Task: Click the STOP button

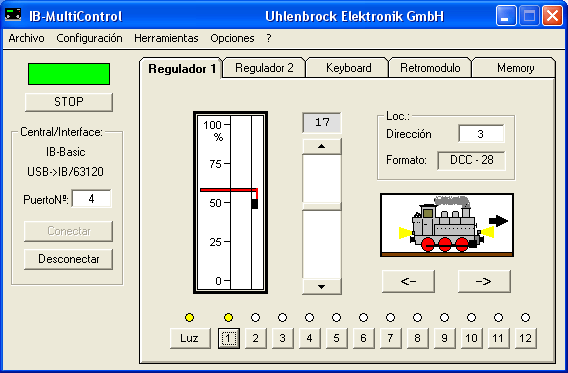Action: pyautogui.click(x=69, y=102)
